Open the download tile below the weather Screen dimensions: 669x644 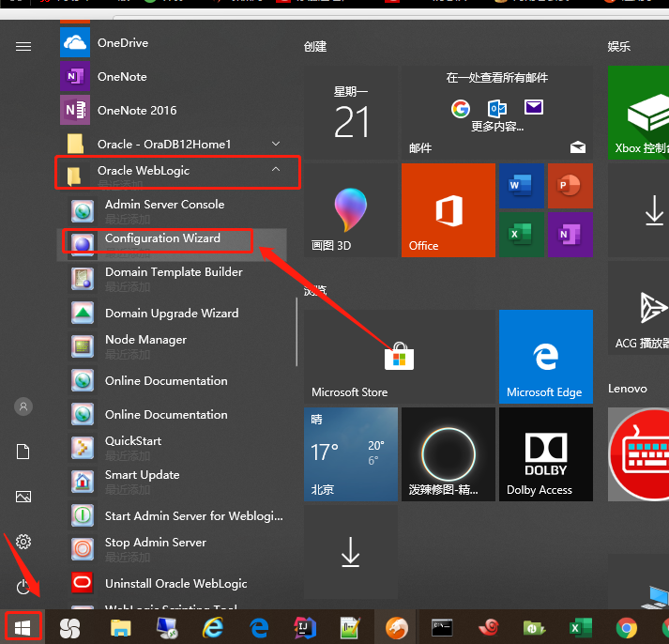[x=351, y=552]
